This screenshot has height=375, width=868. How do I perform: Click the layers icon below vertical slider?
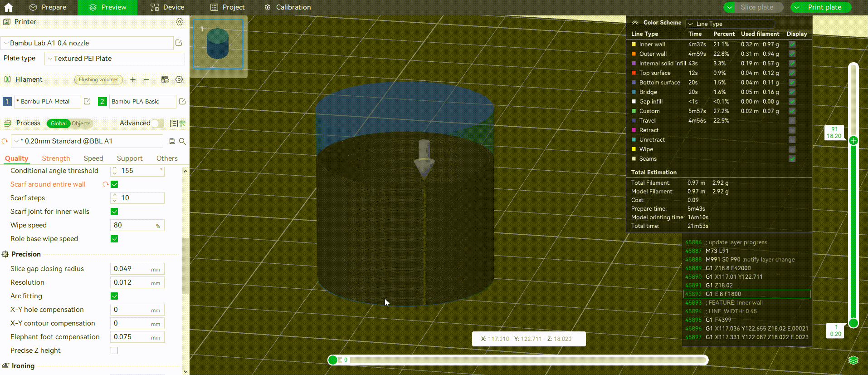[853, 360]
